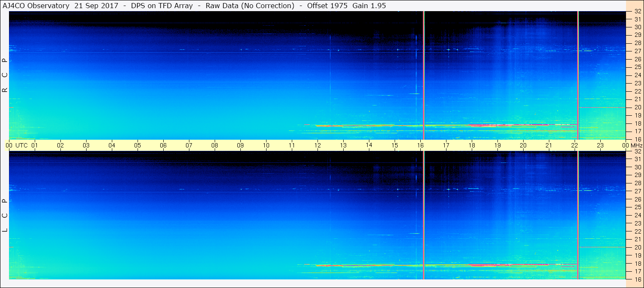Viewport: 644px width, 288px height.
Task: Click pink vertical line after 16 UTC in LCP spectrogram
Action: click(x=424, y=215)
